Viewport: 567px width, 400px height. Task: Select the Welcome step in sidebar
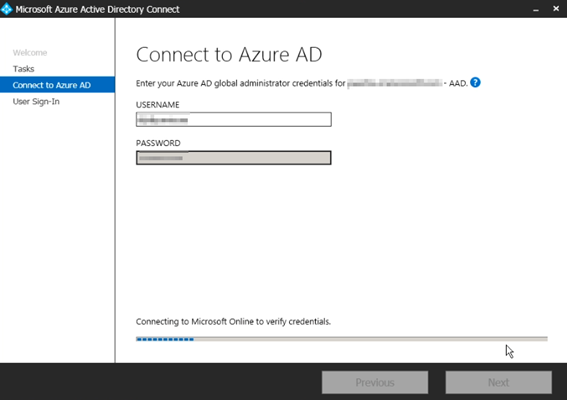pos(30,53)
